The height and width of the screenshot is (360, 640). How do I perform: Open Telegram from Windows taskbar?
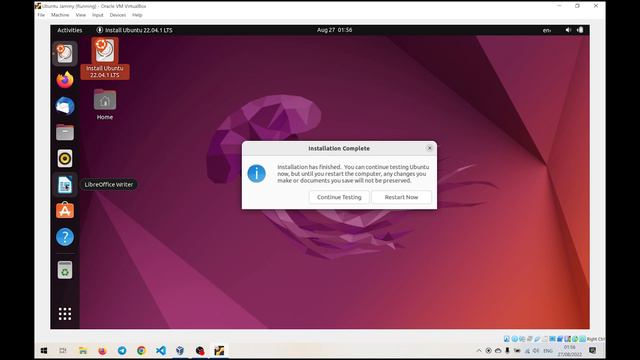(122, 351)
